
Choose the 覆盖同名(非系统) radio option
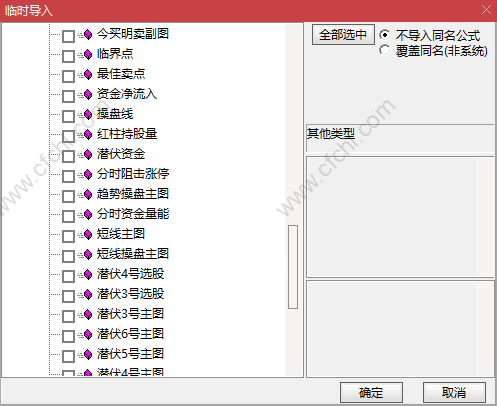(x=384, y=50)
